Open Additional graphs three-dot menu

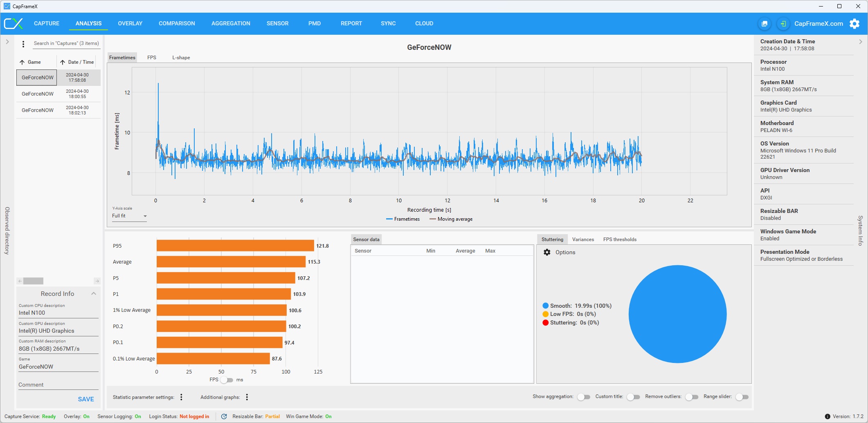247,397
